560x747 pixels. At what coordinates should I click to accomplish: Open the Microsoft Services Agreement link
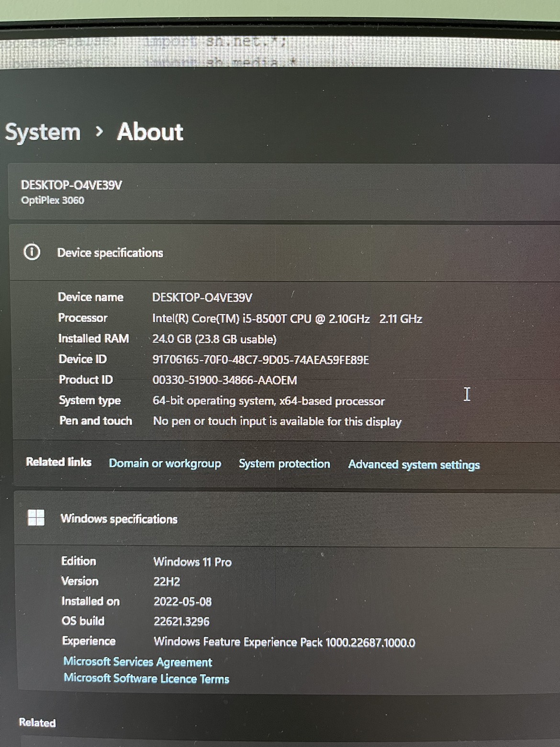click(138, 662)
